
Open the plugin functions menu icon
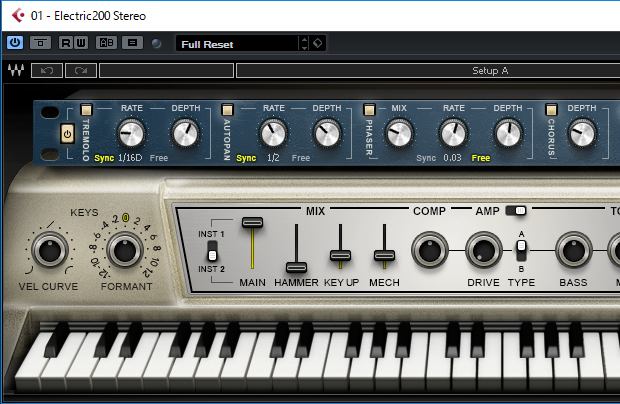(132, 43)
